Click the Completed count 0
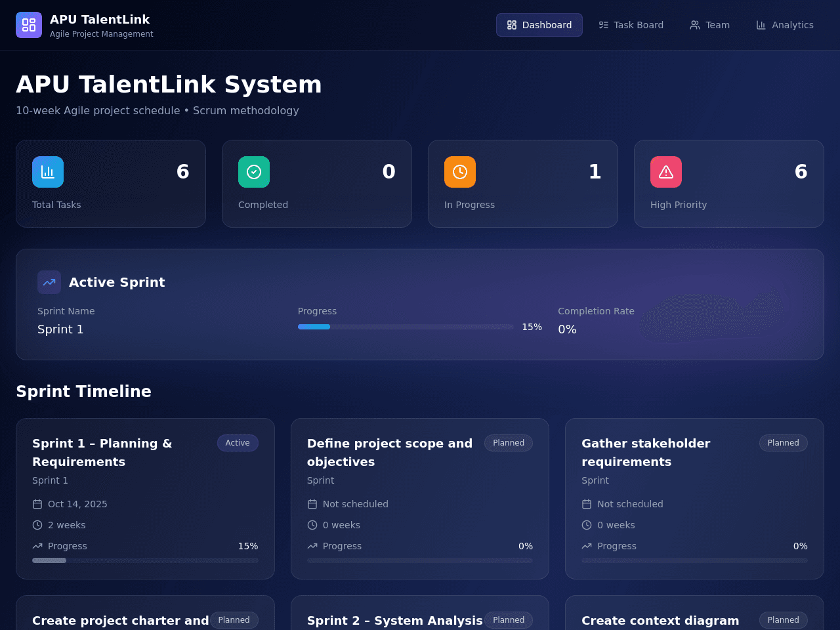The width and height of the screenshot is (840, 630). 389,172
